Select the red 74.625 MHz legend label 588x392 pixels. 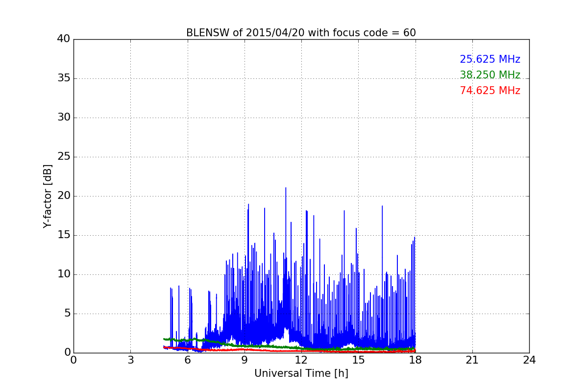[x=490, y=91]
